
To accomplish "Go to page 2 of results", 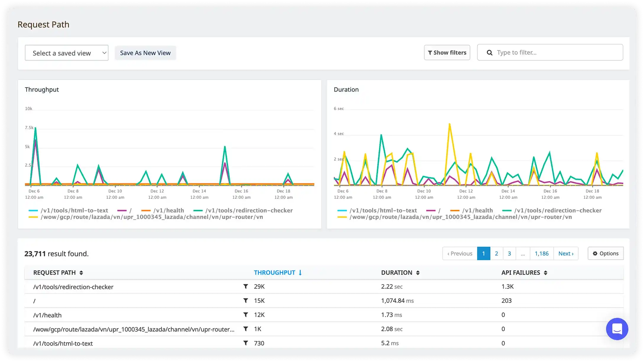I will [x=496, y=253].
